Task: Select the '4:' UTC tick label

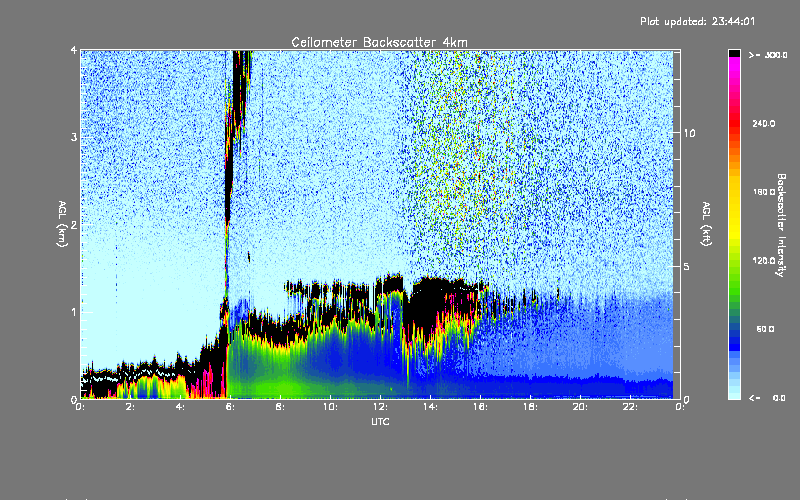Action: click(180, 407)
